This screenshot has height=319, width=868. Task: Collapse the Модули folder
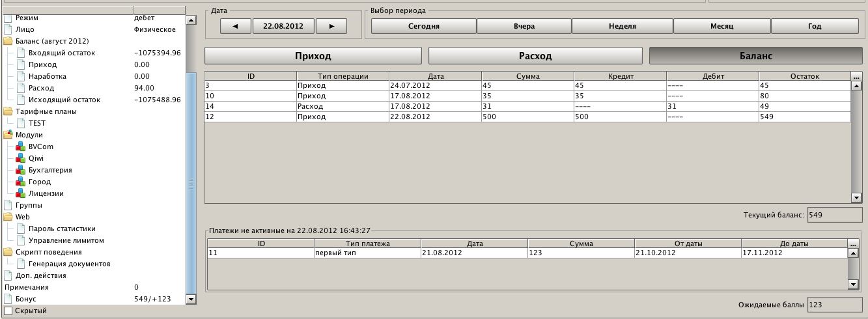[x=8, y=135]
